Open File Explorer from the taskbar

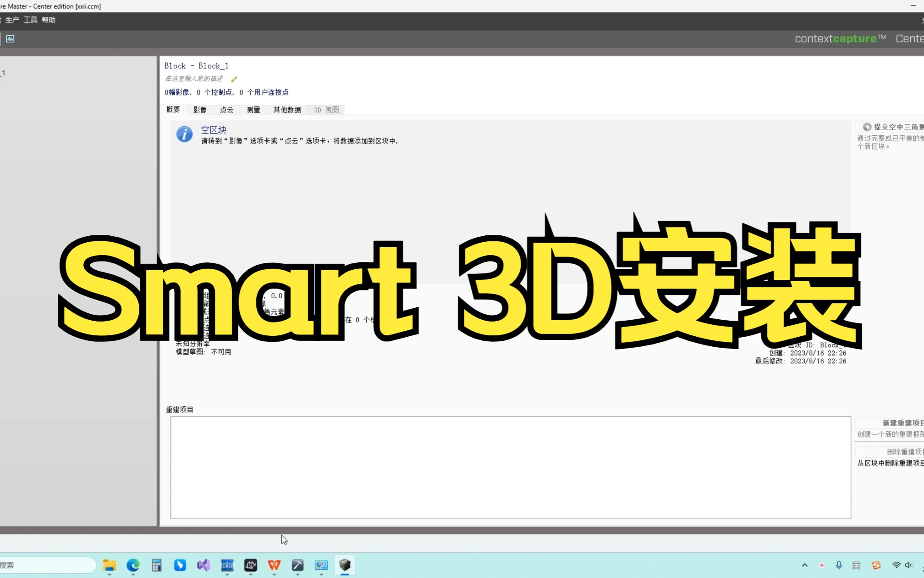[110, 565]
